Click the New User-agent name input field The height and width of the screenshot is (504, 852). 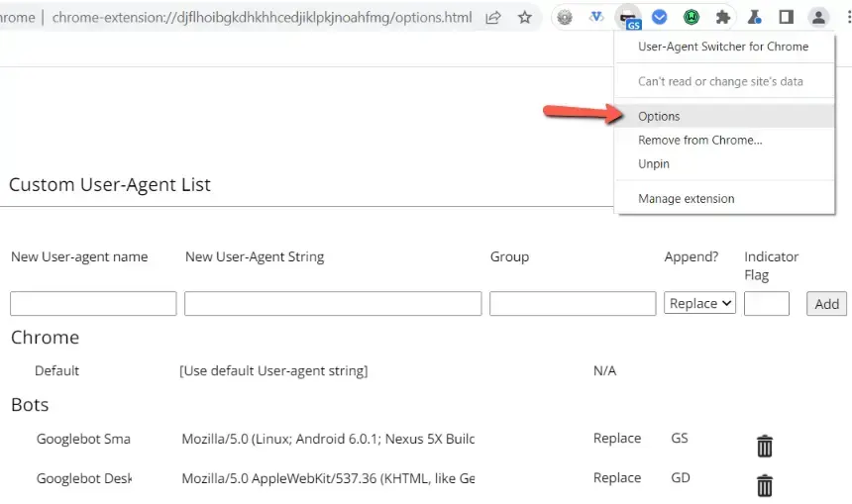93,304
